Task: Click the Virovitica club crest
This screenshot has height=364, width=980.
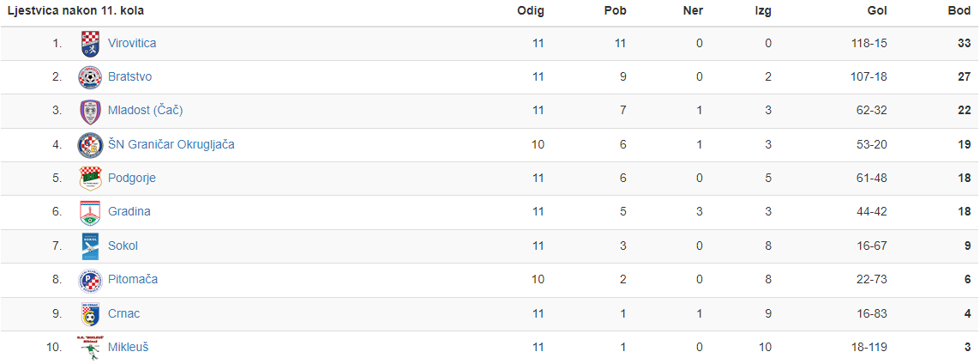Action: [x=90, y=44]
